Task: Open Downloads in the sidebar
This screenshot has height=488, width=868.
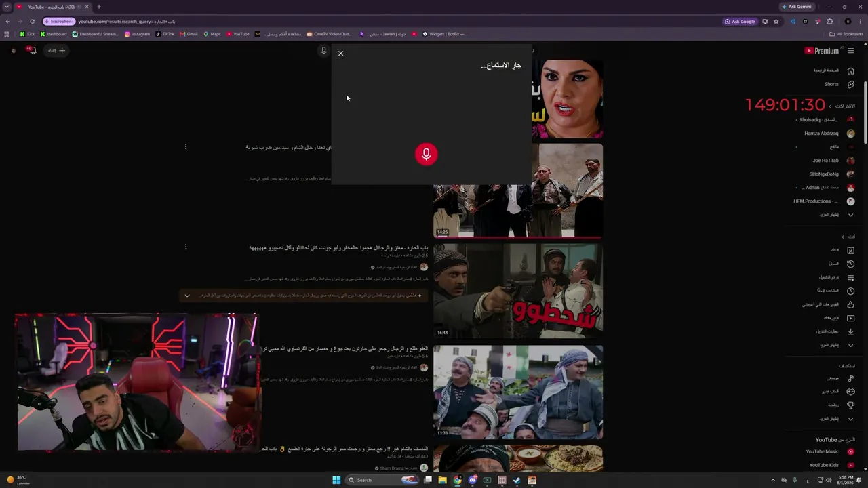Action: coord(835,331)
